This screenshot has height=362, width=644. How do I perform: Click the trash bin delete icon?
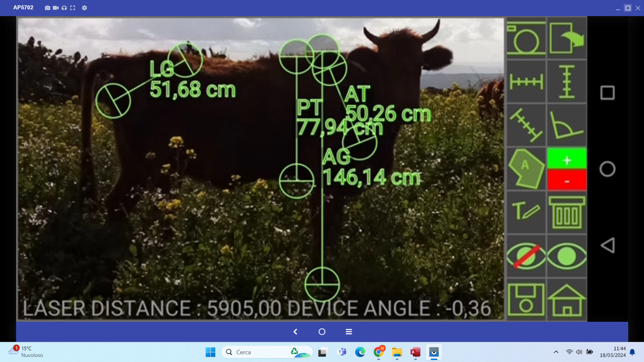point(567,213)
